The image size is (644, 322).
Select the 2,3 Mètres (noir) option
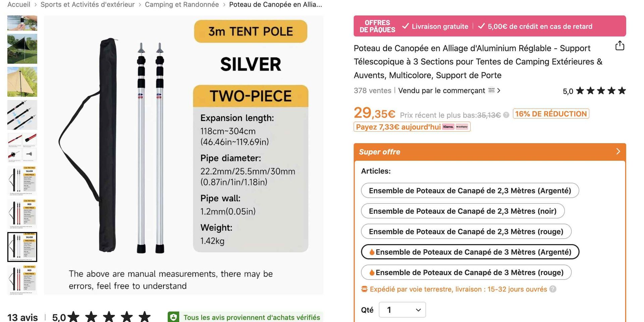463,211
